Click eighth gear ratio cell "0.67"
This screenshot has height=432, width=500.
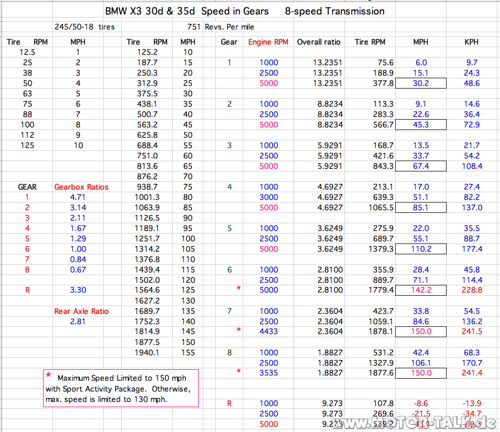[78, 270]
